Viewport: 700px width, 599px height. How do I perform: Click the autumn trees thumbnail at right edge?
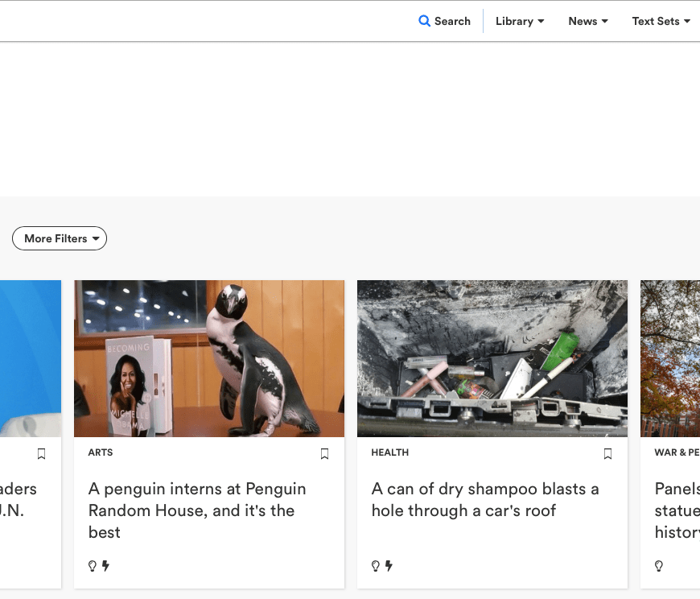[x=670, y=358]
